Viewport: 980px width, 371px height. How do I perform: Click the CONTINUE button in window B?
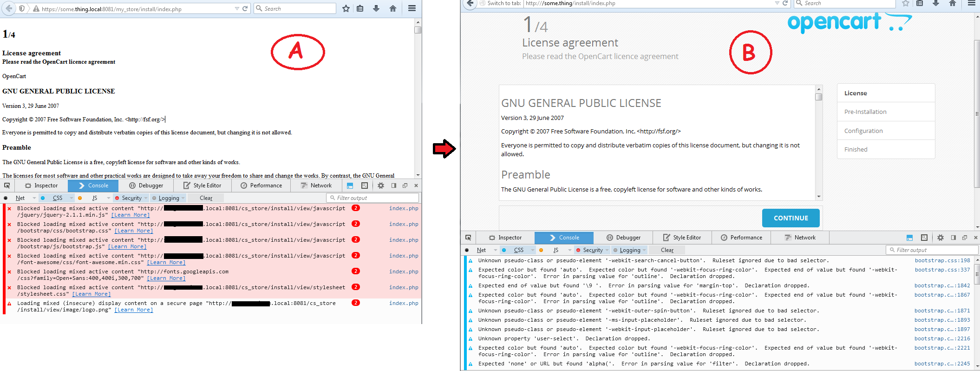[x=791, y=218]
